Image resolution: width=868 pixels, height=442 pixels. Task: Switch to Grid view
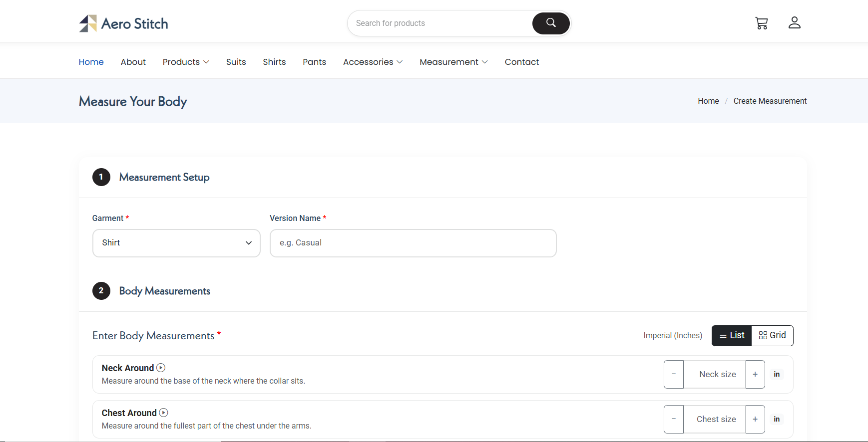coord(772,335)
